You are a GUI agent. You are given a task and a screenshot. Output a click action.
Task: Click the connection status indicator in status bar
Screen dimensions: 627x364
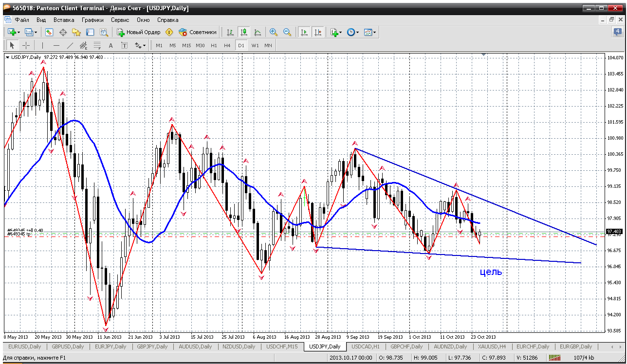click(554, 358)
